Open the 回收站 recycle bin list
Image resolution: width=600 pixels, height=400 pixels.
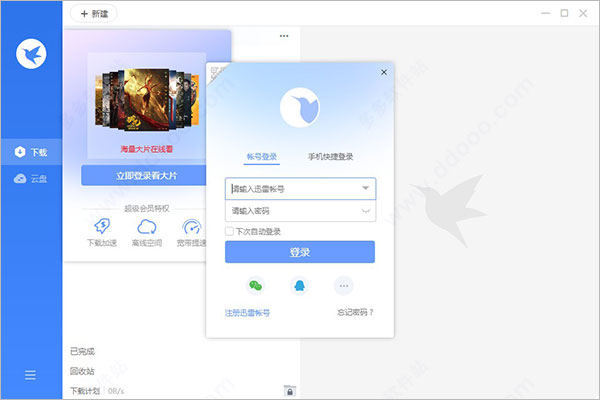click(x=82, y=371)
